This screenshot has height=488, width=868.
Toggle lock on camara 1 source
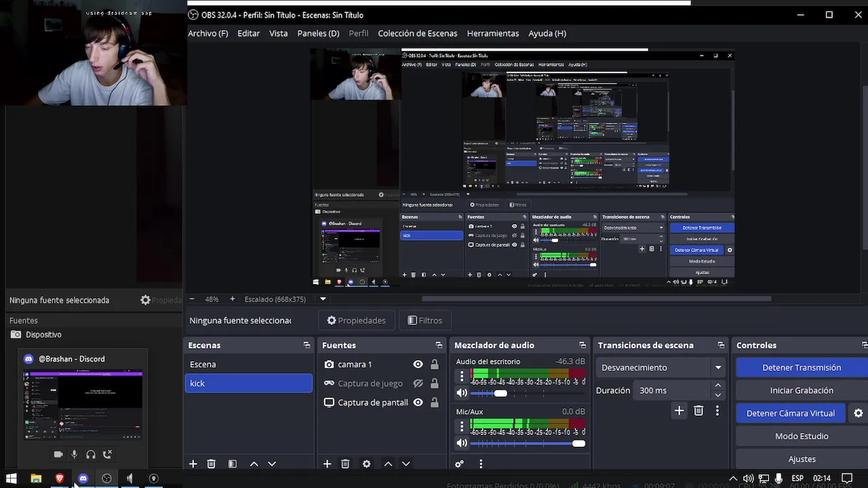point(434,364)
